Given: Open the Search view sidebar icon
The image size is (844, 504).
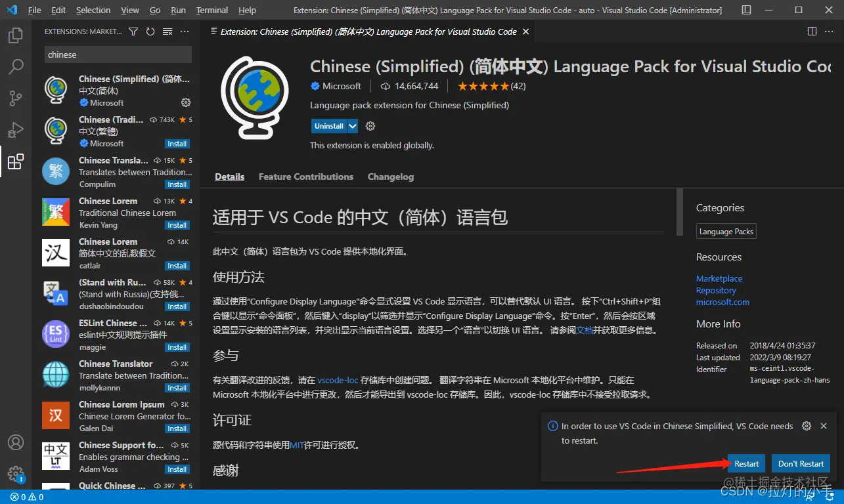Looking at the screenshot, I should click(16, 66).
